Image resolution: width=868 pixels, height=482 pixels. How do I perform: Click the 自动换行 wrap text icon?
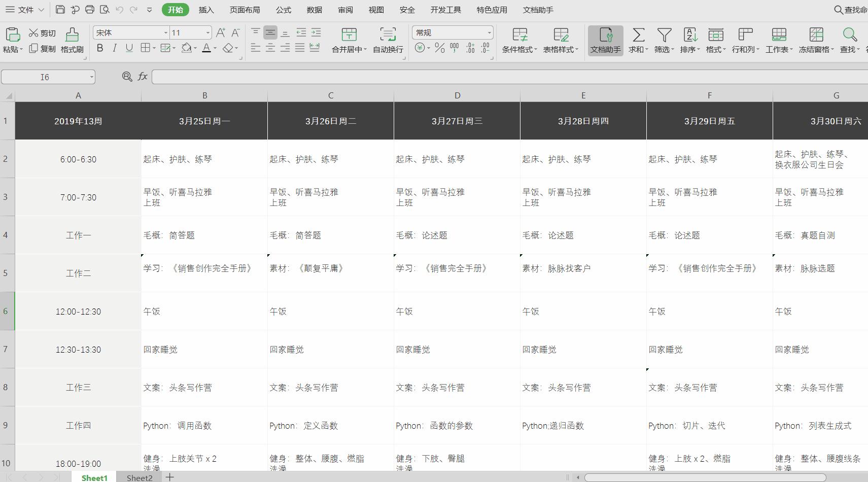[x=388, y=41]
